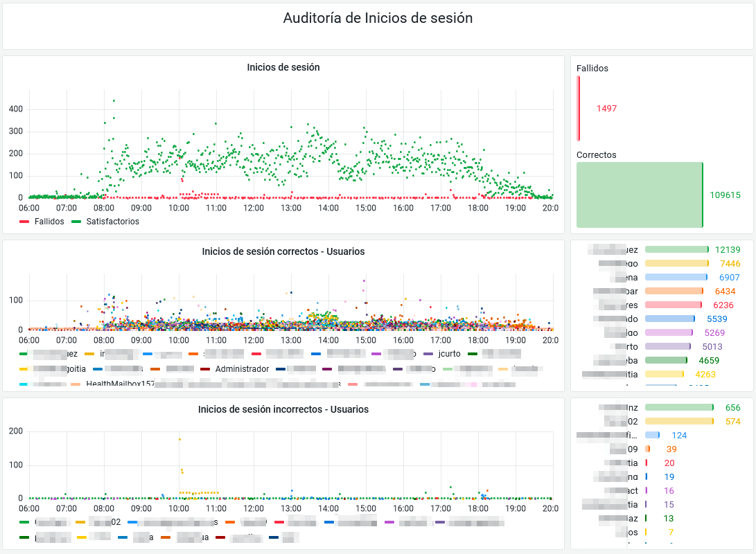This screenshot has width=756, height=554.
Task: Click the dashboard title 'Auditoría de Inicios de sesión'
Action: (x=378, y=19)
